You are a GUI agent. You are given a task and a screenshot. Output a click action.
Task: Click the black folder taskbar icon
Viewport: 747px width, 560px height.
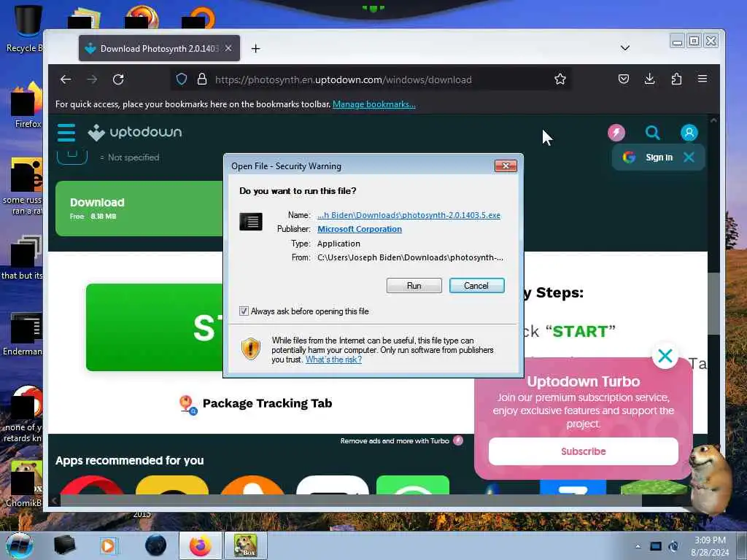coord(64,545)
